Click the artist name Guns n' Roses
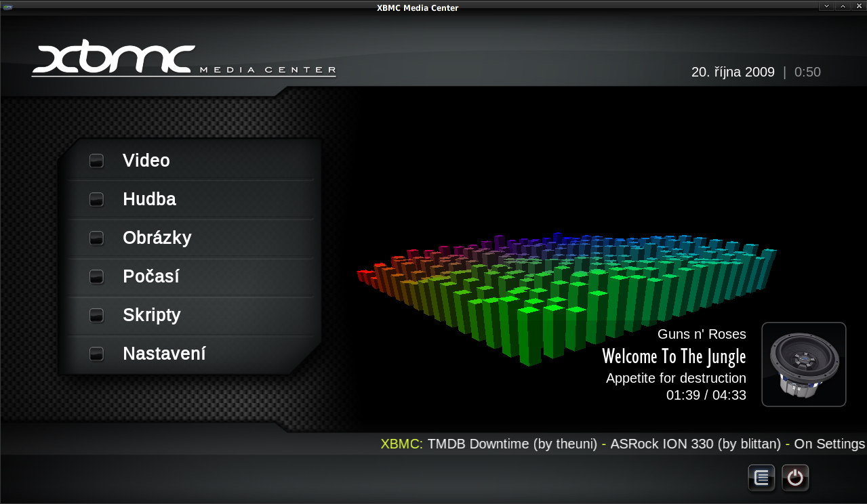Screen dimensions: 867x504 702,334
